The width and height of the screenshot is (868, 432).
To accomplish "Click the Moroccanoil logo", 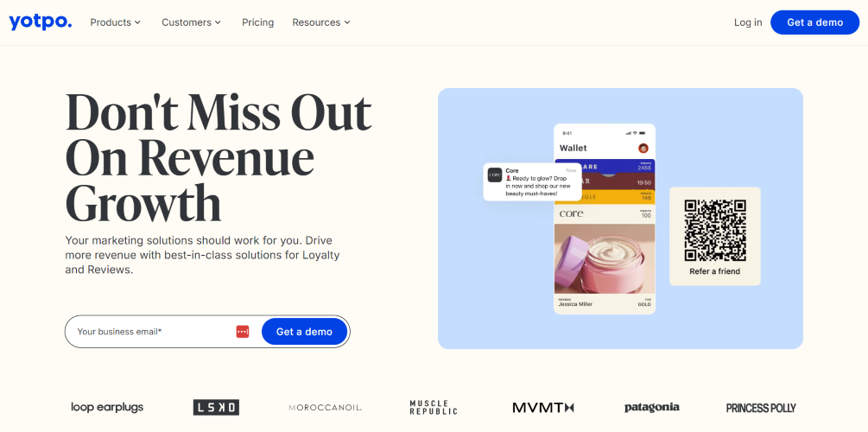I will [325, 408].
